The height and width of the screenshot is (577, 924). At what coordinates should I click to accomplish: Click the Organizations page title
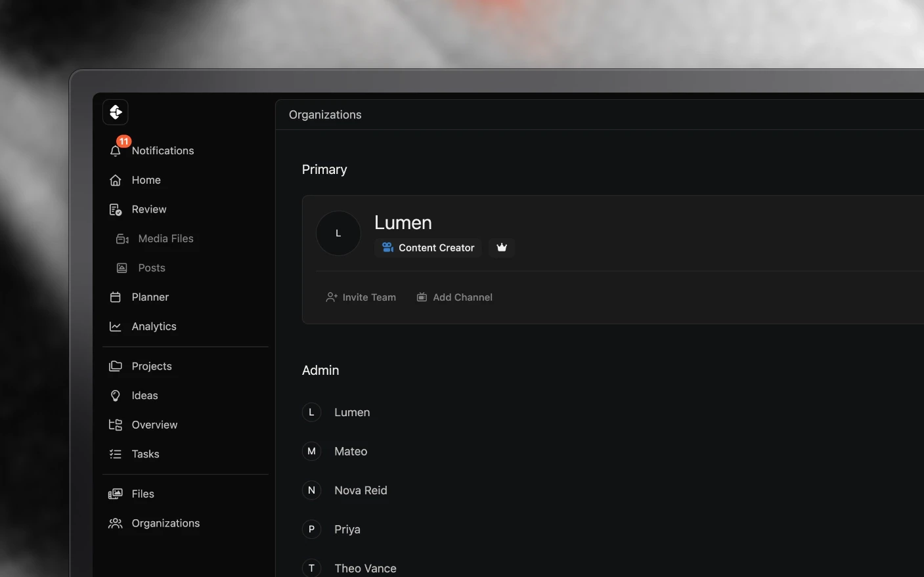[325, 115]
